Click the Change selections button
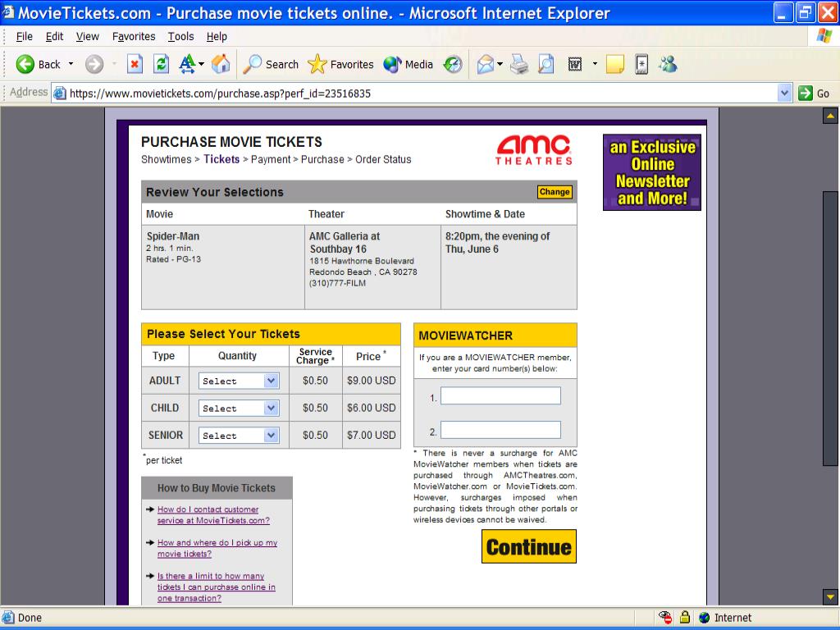The width and height of the screenshot is (840, 630). click(555, 192)
